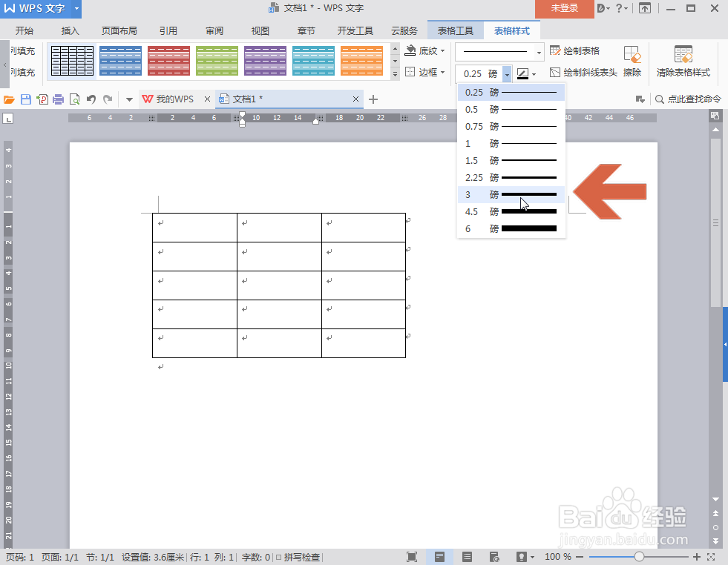This screenshot has width=728, height=565.
Task: Click the open folder icon
Action: tap(10, 99)
